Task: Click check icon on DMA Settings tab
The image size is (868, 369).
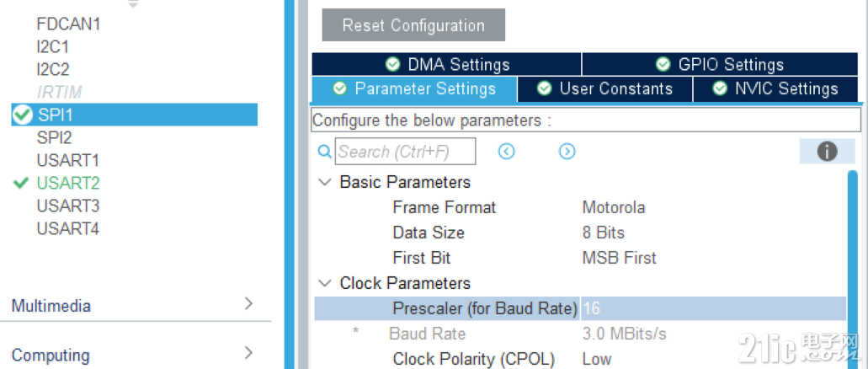Action: point(392,64)
